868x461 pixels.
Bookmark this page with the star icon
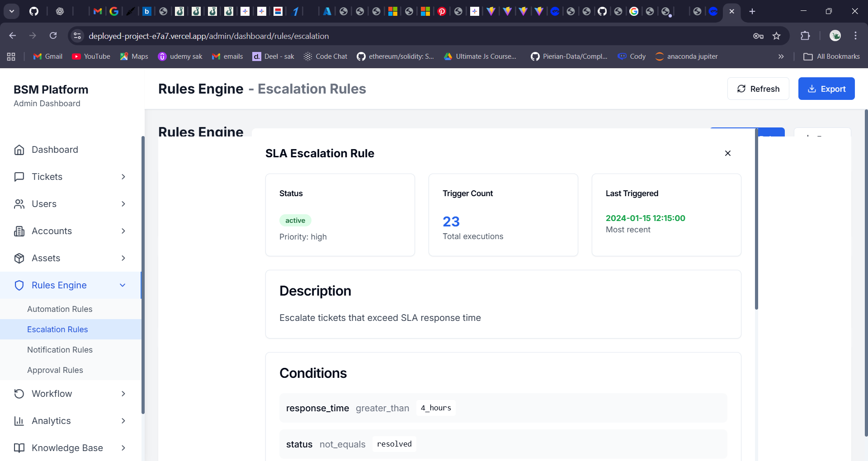(776, 36)
